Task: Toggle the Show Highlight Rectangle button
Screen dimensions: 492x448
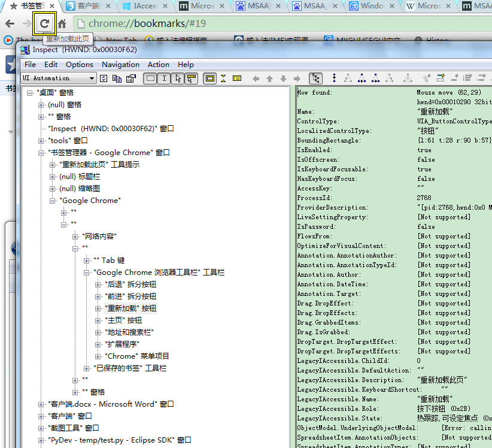Action: 210,78
